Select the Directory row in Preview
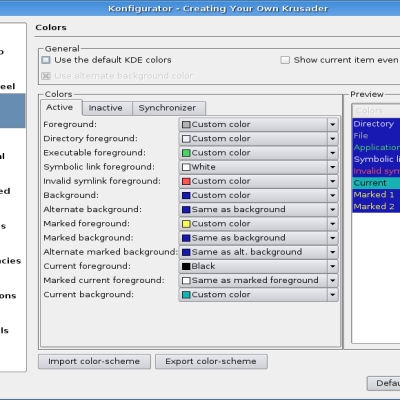Screen dimensions: 400x400 pos(376,124)
